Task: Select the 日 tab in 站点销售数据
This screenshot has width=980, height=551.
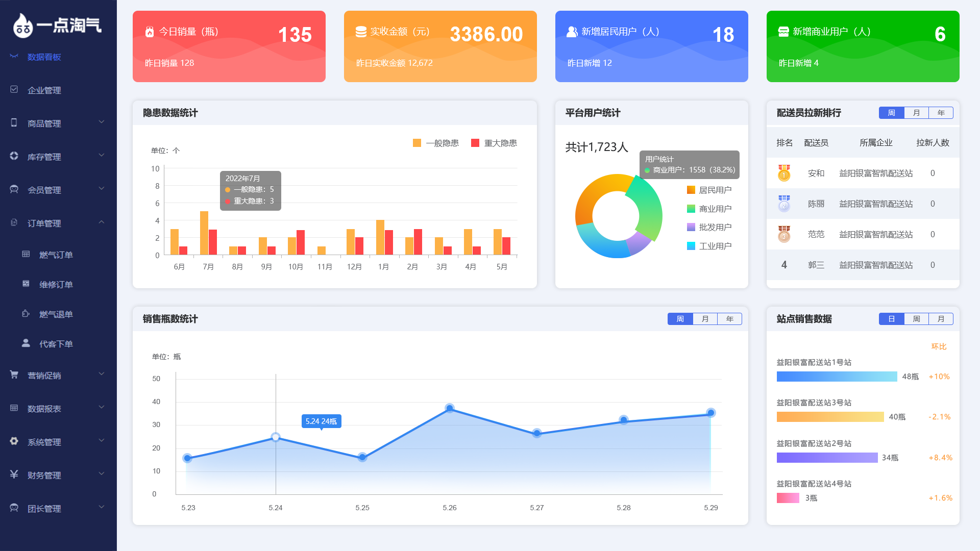Action: 892,319
